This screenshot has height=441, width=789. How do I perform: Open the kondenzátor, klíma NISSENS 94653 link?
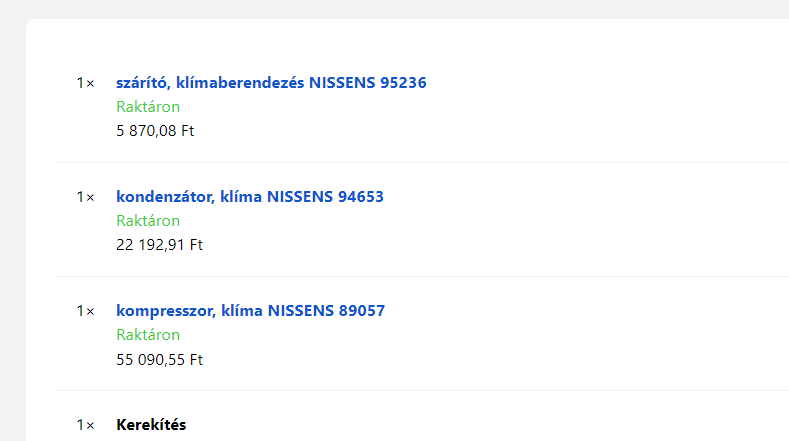point(250,197)
